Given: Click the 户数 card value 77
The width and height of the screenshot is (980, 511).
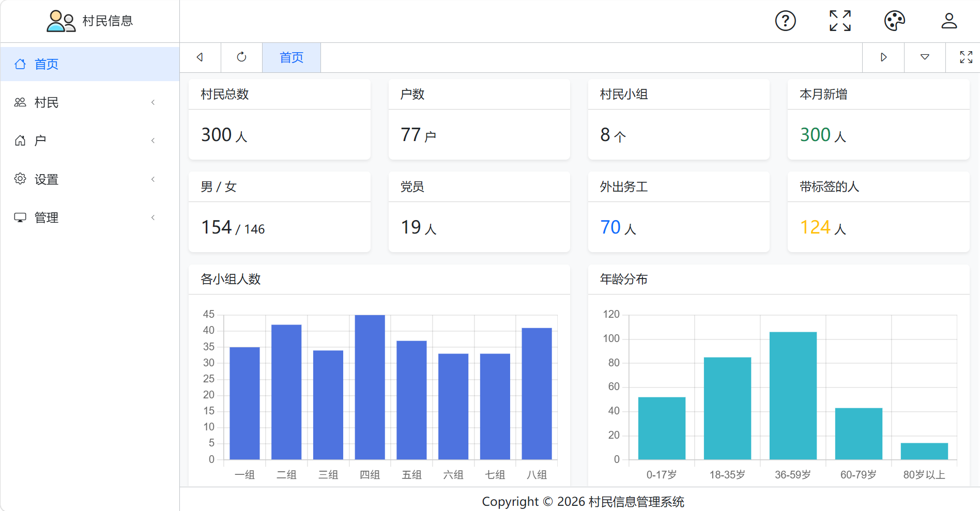Looking at the screenshot, I should (411, 135).
